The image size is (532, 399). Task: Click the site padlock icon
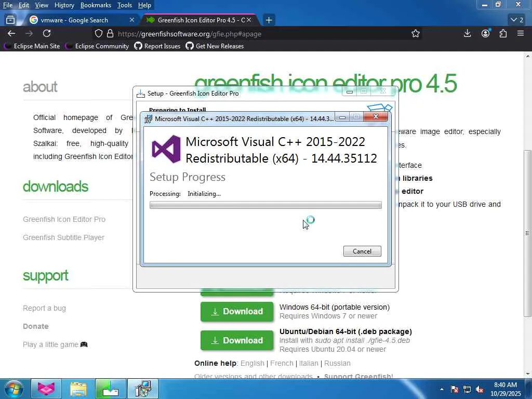click(110, 34)
